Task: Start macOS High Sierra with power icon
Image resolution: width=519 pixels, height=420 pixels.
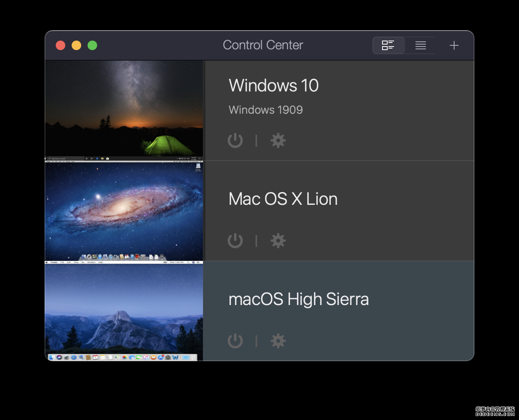Action: point(235,341)
